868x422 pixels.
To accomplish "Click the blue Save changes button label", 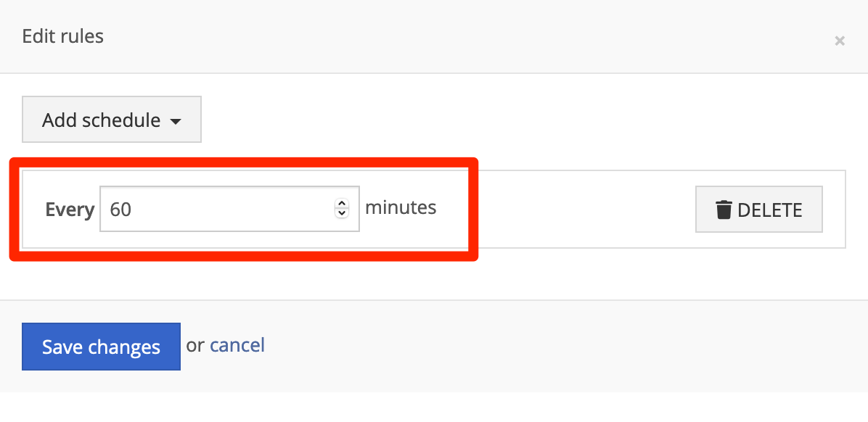I will coord(102,347).
